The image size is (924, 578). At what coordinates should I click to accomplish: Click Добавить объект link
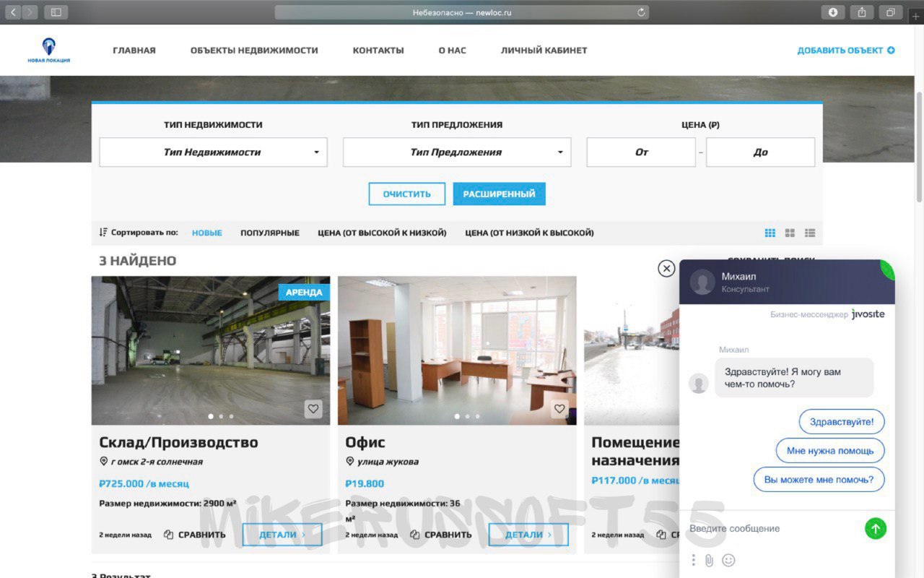pyautogui.click(x=846, y=51)
